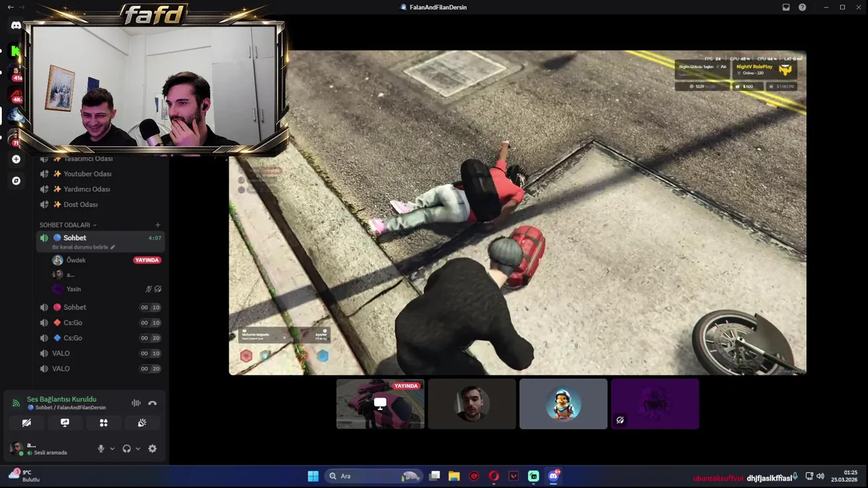Join the Cs:Go channel with limit 20
Viewport: 868px width, 488px height.
pos(100,338)
